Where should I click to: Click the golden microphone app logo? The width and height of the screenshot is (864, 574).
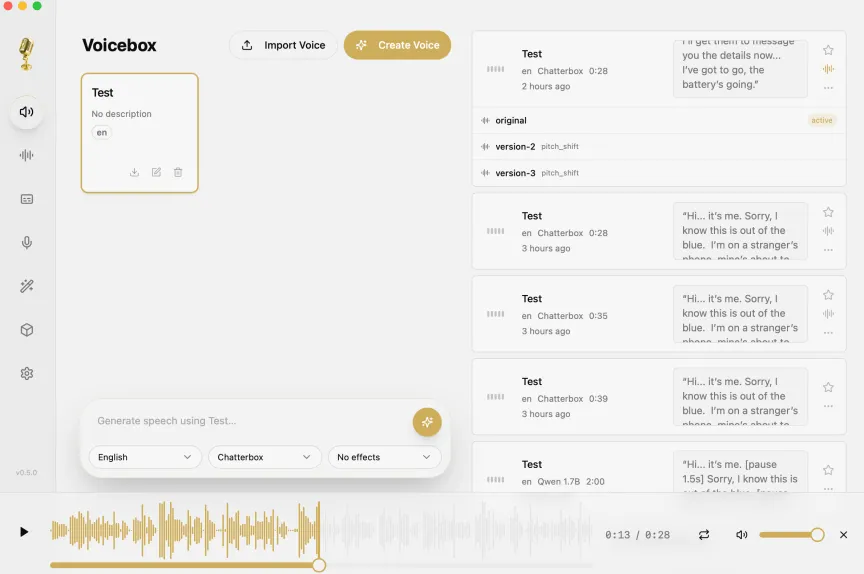(x=26, y=53)
